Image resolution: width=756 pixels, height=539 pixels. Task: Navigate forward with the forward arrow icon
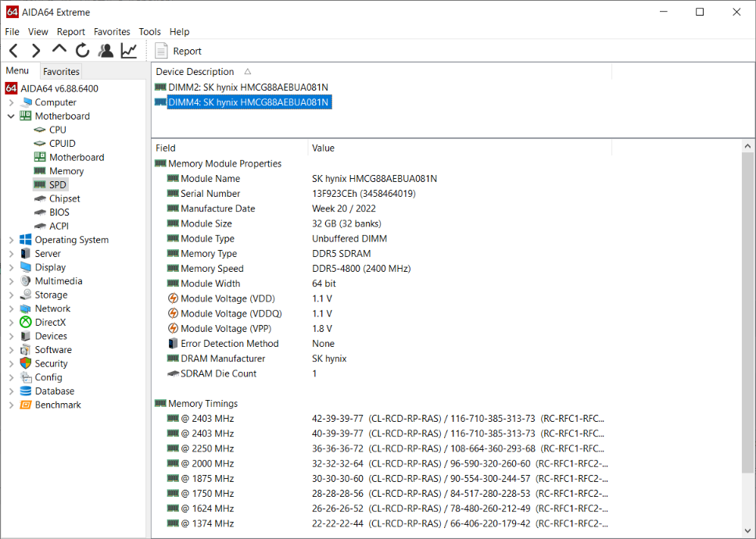coord(36,51)
